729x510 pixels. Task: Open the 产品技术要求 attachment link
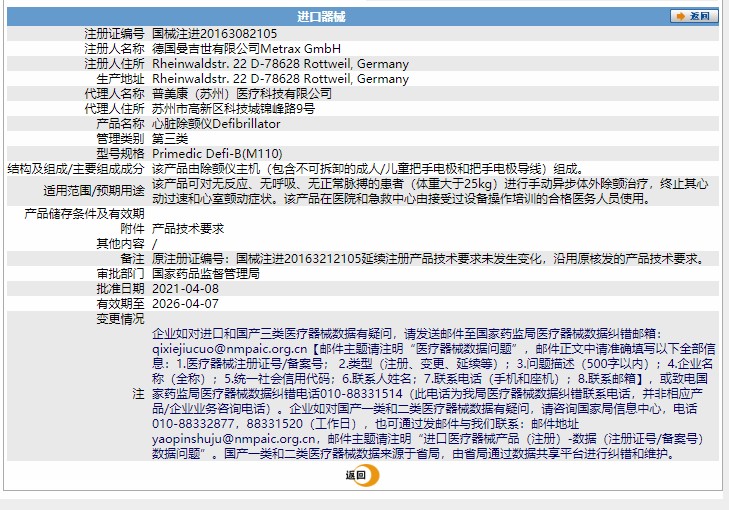coord(188,229)
